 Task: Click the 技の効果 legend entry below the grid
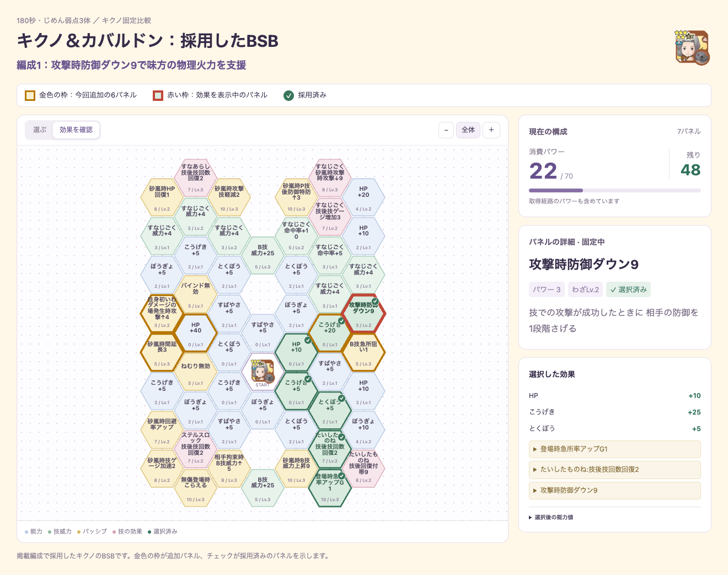pos(127,531)
